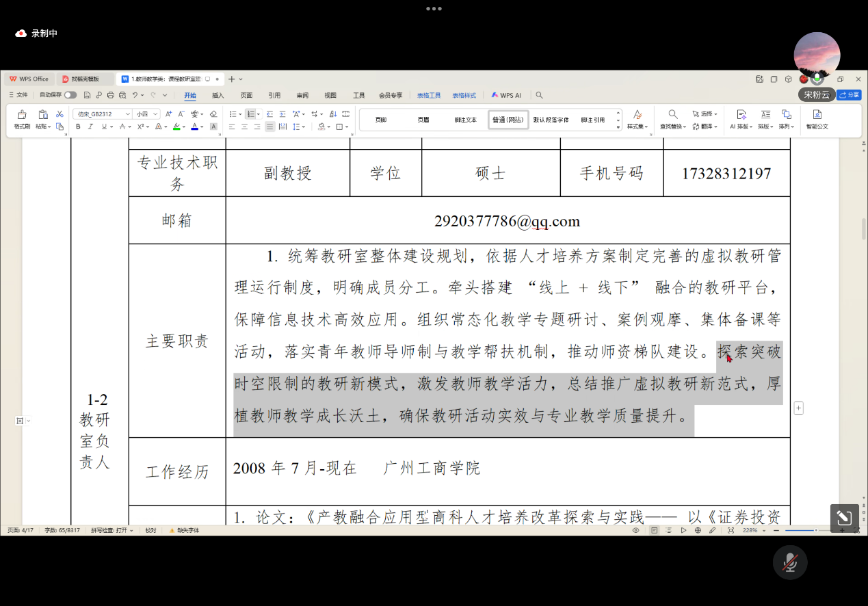The image size is (868, 606).
Task: Toggle the 自动保存 auto-save switch
Action: [x=70, y=95]
